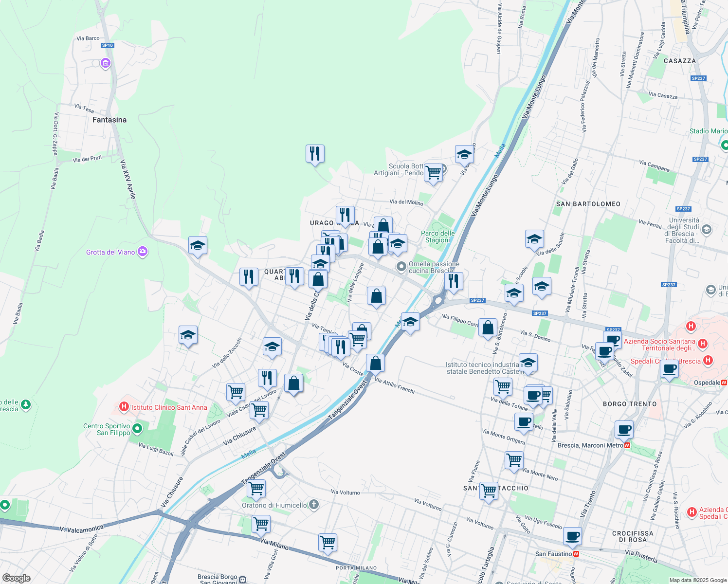The image size is (728, 584).
Task: Select the restaurant icon near Via Crotte
Action: [x=341, y=347]
